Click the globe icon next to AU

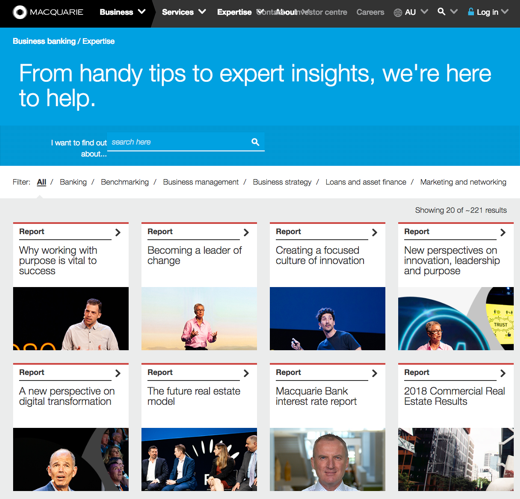point(398,13)
